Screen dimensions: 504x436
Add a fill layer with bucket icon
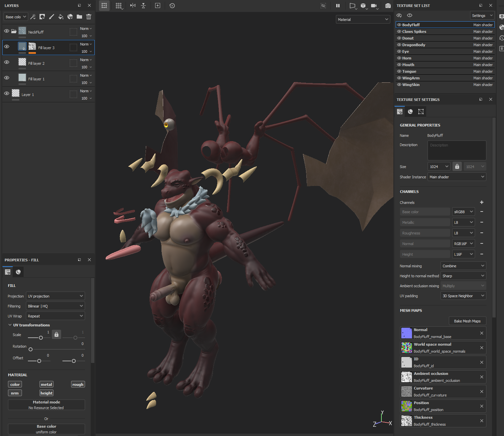point(61,17)
